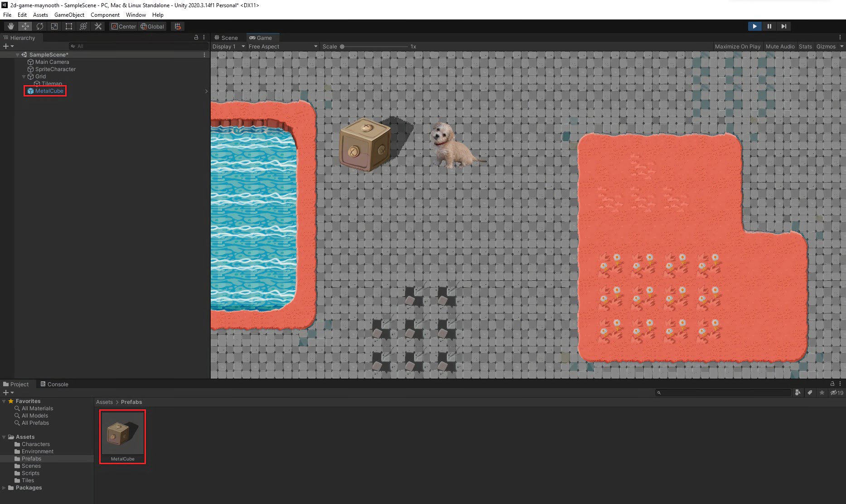Open the Edit menu
Image resolution: width=846 pixels, height=504 pixels.
click(22, 14)
